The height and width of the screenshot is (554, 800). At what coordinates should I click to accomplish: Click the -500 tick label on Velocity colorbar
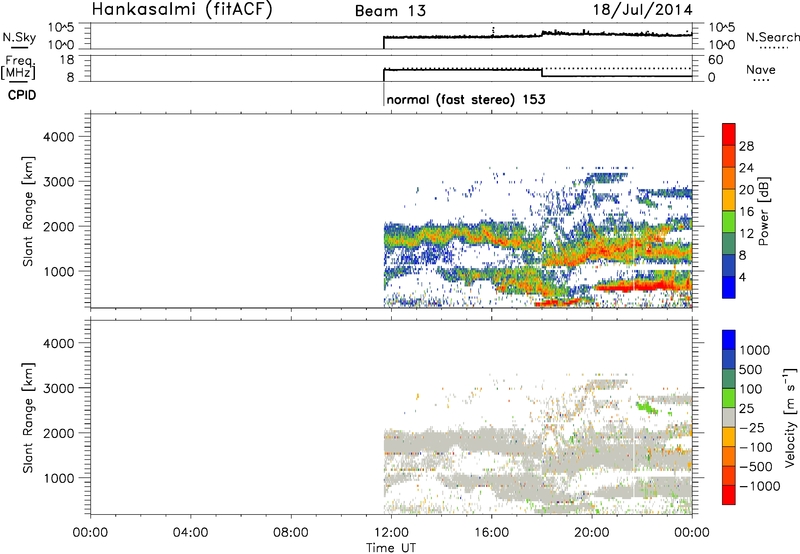756,466
